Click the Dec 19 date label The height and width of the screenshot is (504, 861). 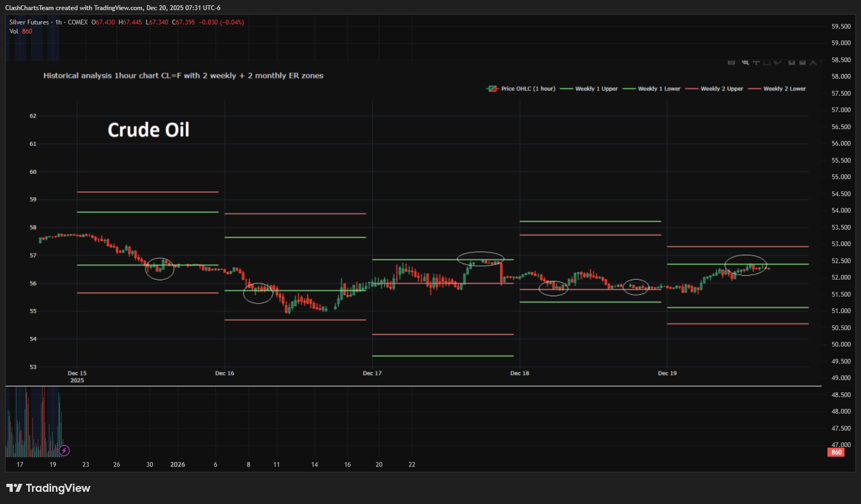coord(667,373)
